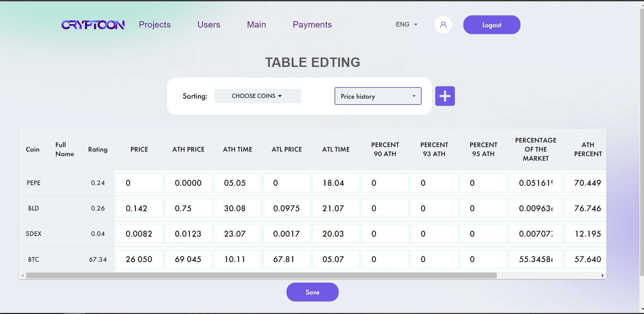Select the BTC coin cell
The height and width of the screenshot is (314, 644).
click(34, 259)
